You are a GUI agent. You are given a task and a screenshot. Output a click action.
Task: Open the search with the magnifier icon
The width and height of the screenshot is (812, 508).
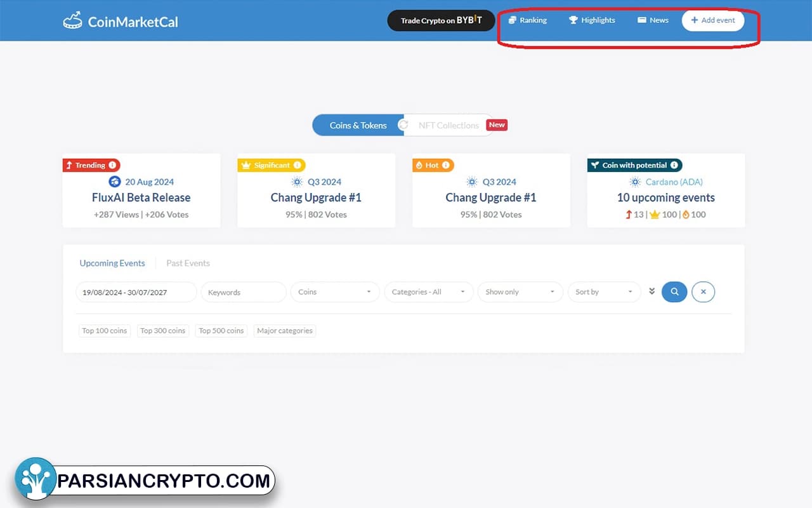[x=674, y=291]
